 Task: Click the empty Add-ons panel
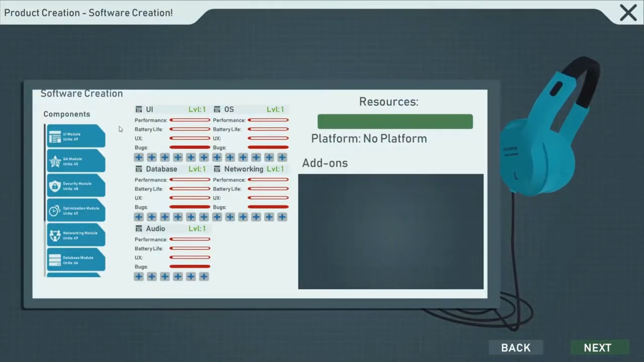coord(390,231)
